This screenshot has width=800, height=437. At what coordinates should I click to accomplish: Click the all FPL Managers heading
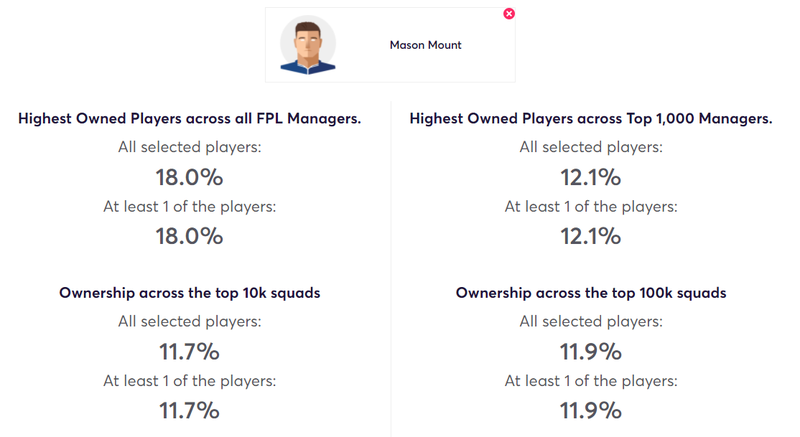[x=189, y=118]
